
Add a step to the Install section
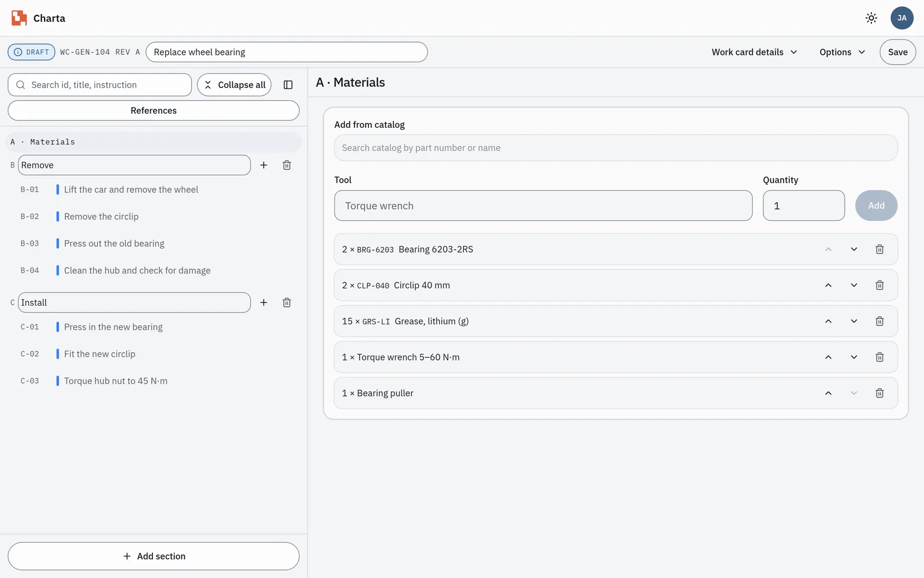(x=264, y=302)
